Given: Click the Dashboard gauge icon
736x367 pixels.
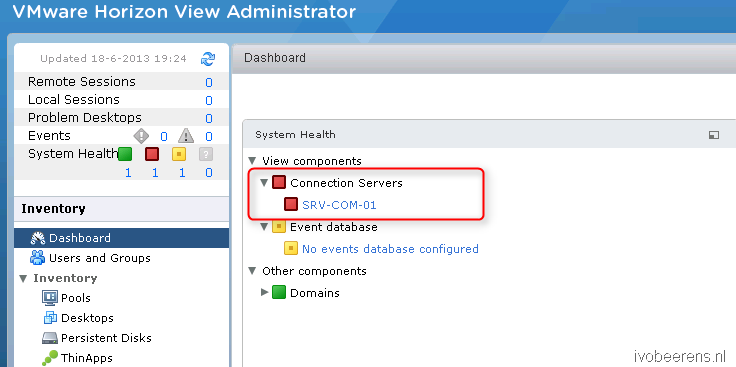Looking at the screenshot, I should 38,238.
